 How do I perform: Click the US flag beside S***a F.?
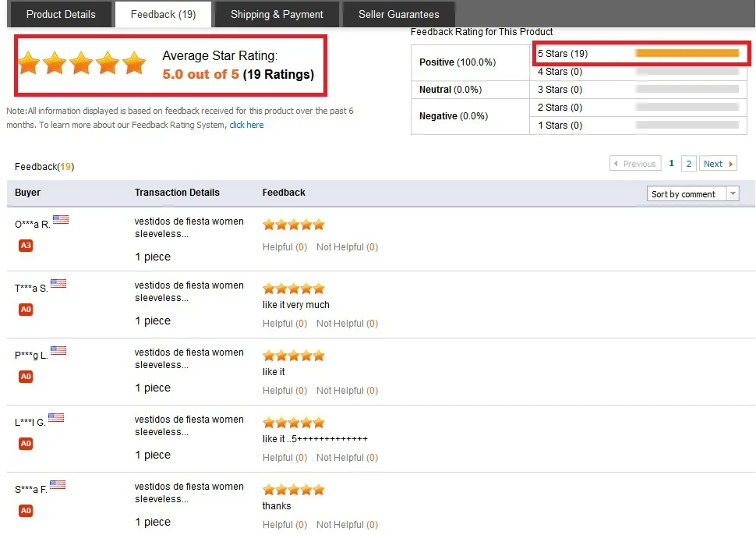pyautogui.click(x=58, y=484)
